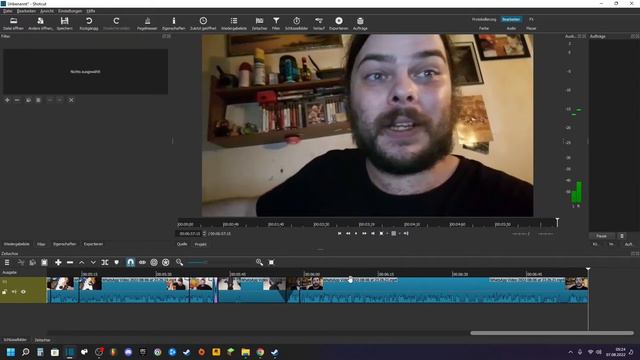Switch to the Wiedergabeliste bottom tab
This screenshot has width=640, height=360.
[x=16, y=244]
